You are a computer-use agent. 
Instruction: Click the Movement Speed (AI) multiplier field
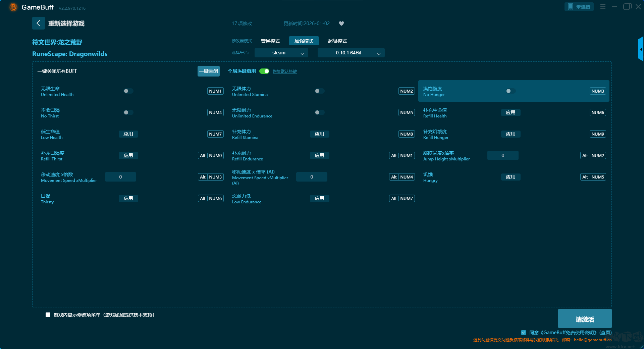(312, 177)
